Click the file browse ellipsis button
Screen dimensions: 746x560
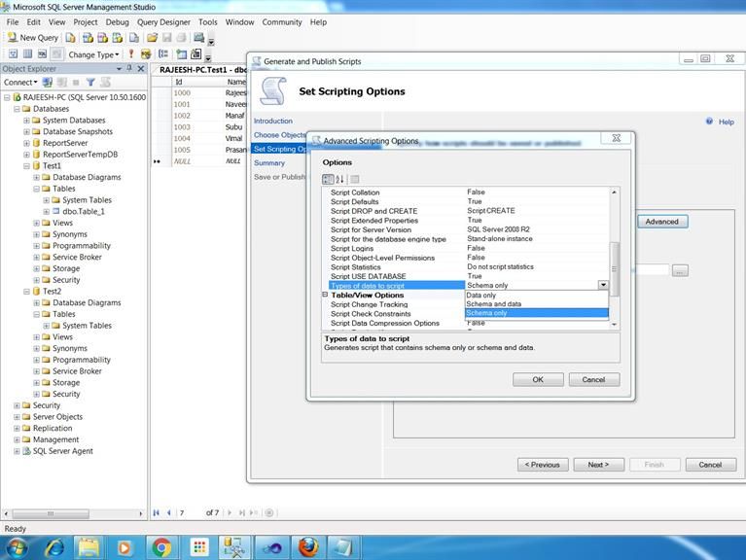pyautogui.click(x=680, y=271)
